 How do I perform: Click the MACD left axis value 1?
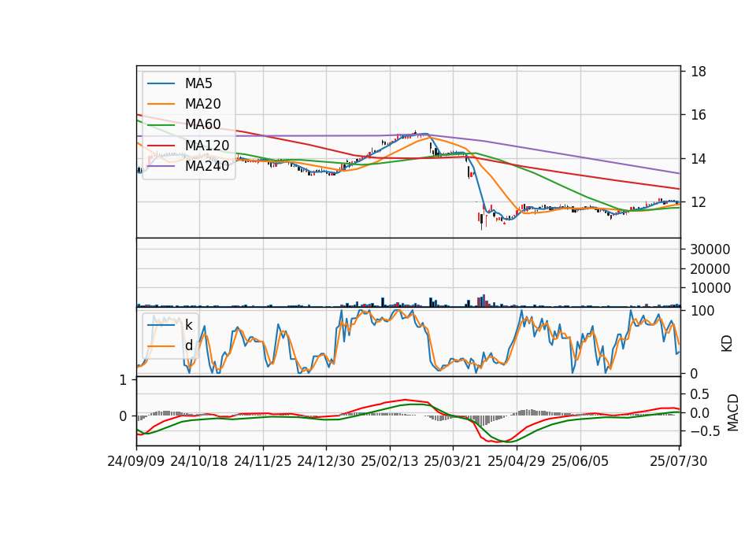[123, 380]
